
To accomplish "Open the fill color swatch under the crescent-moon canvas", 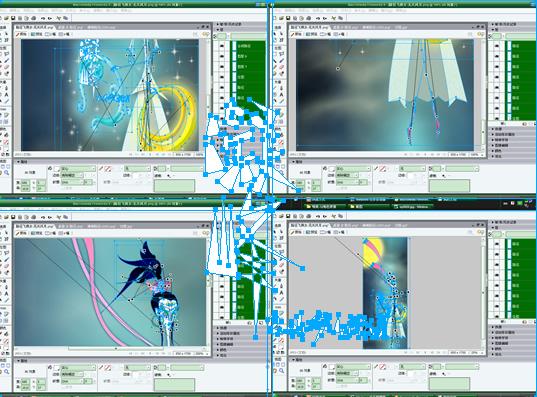I will point(57,169).
